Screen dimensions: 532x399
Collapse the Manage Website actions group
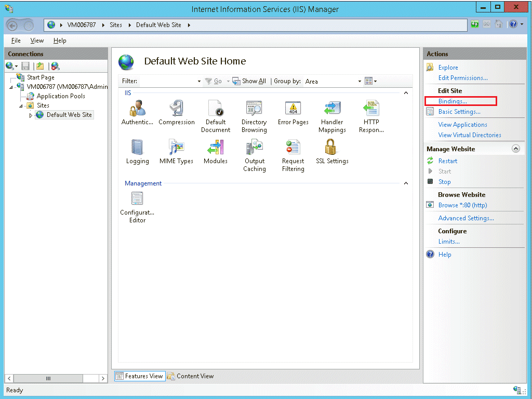[x=516, y=149]
